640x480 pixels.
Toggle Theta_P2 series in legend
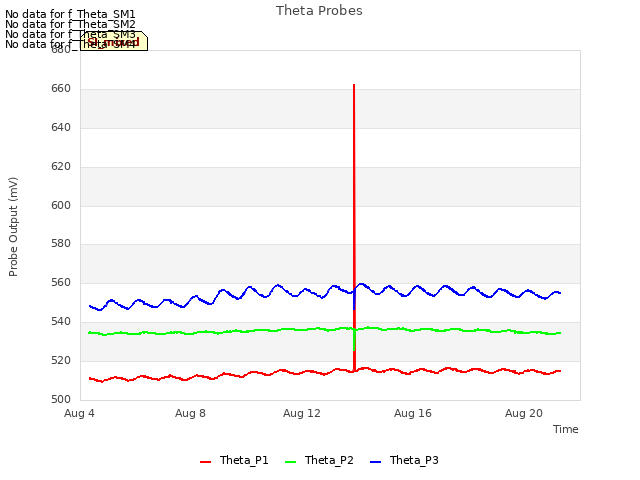(319, 460)
